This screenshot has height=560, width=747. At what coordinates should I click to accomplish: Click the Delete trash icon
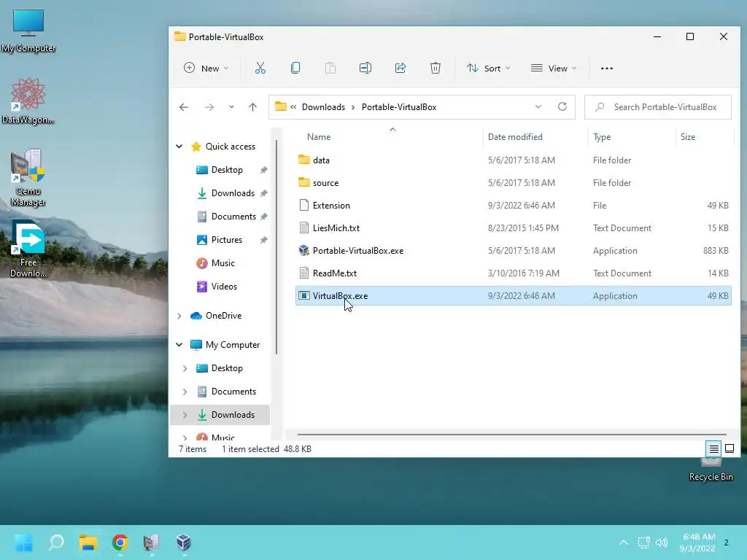tap(436, 68)
